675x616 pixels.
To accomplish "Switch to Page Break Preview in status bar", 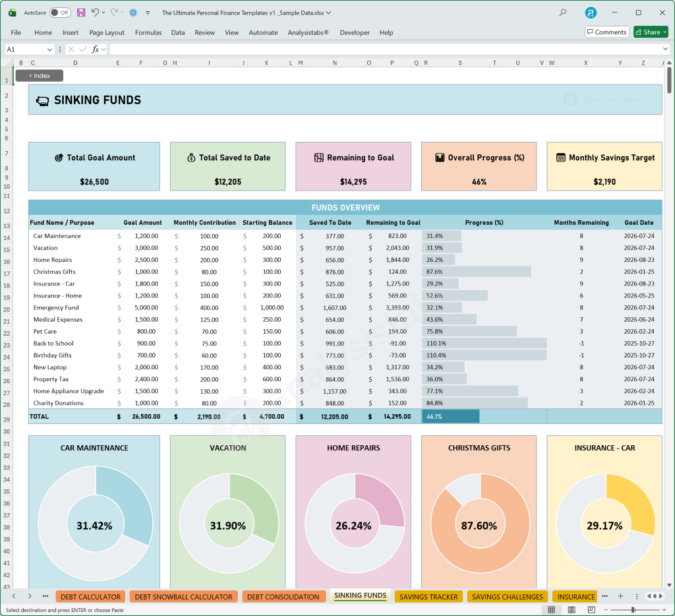I will click(x=591, y=609).
